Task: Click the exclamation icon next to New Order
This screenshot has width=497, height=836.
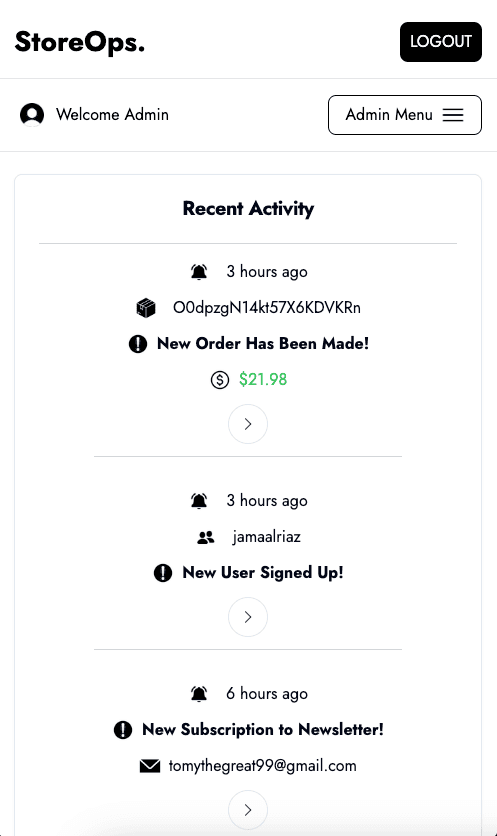Action: (x=138, y=344)
